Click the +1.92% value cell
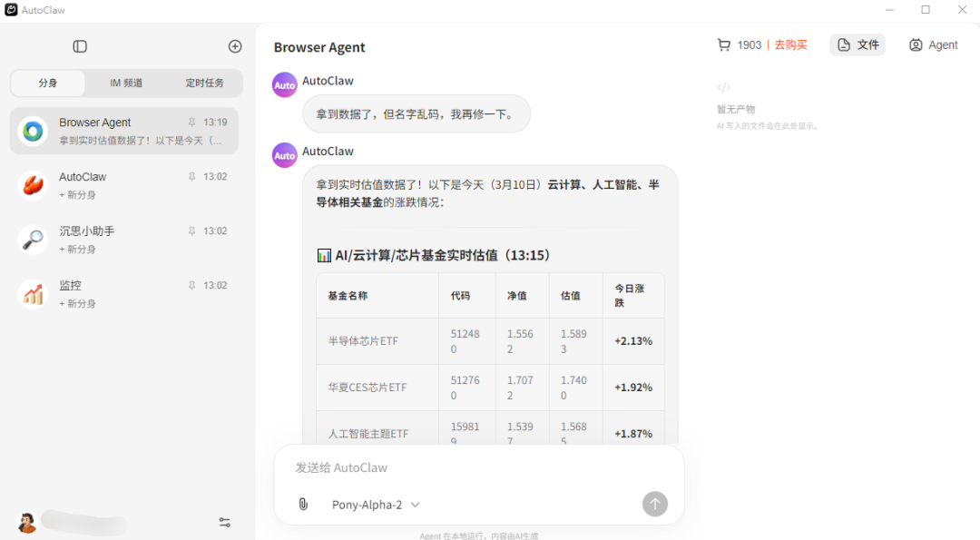 point(633,388)
